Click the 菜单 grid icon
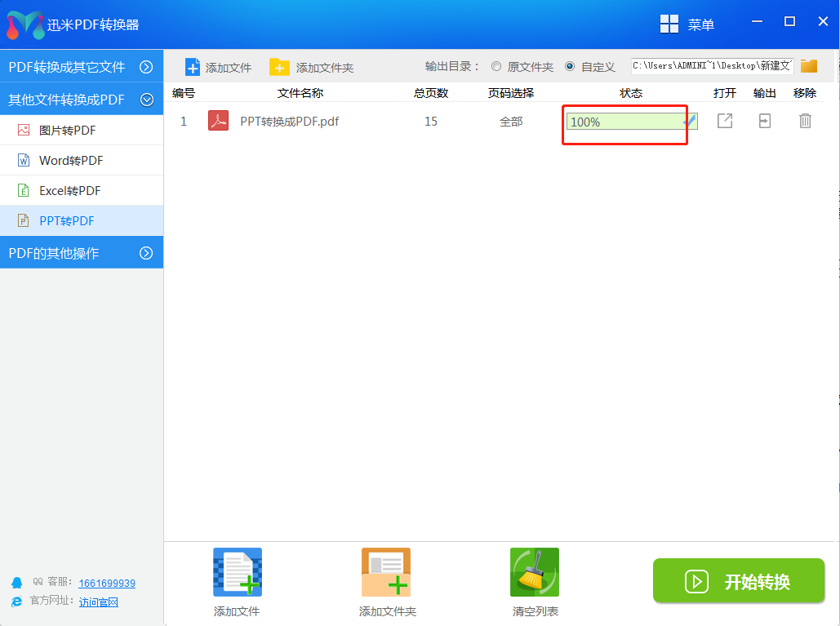 click(669, 24)
